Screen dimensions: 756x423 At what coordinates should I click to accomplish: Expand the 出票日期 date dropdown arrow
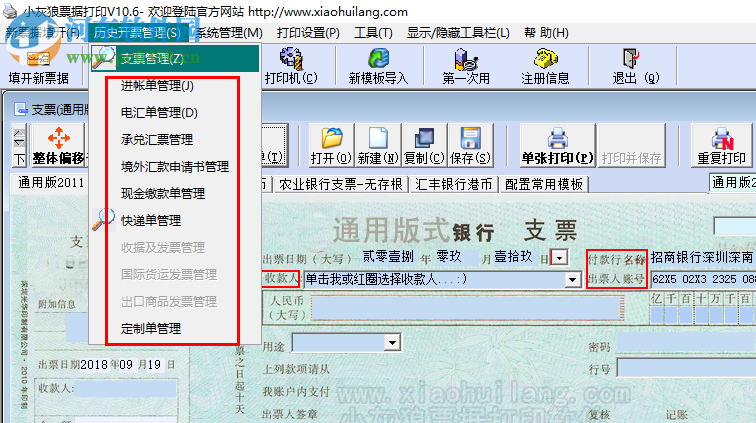pos(559,258)
